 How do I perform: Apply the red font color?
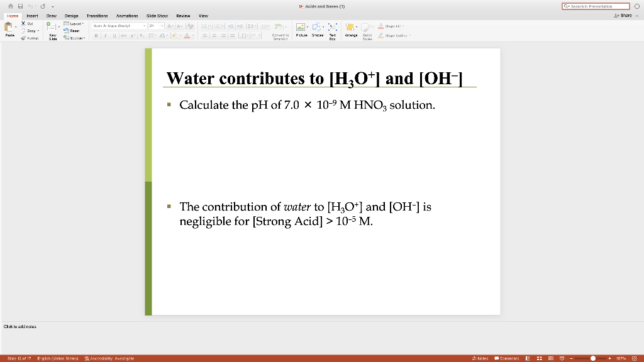click(187, 36)
